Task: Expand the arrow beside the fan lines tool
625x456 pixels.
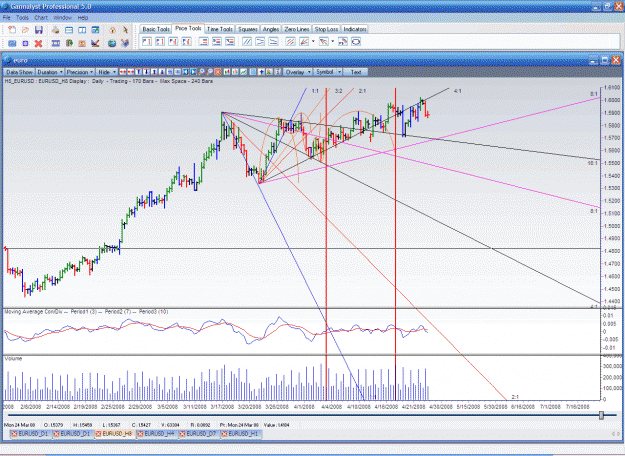Action: [x=313, y=41]
